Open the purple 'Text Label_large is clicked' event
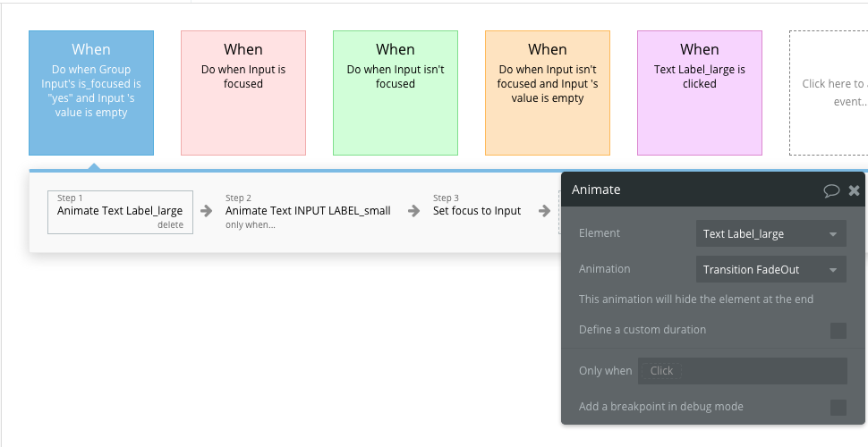 (x=700, y=93)
